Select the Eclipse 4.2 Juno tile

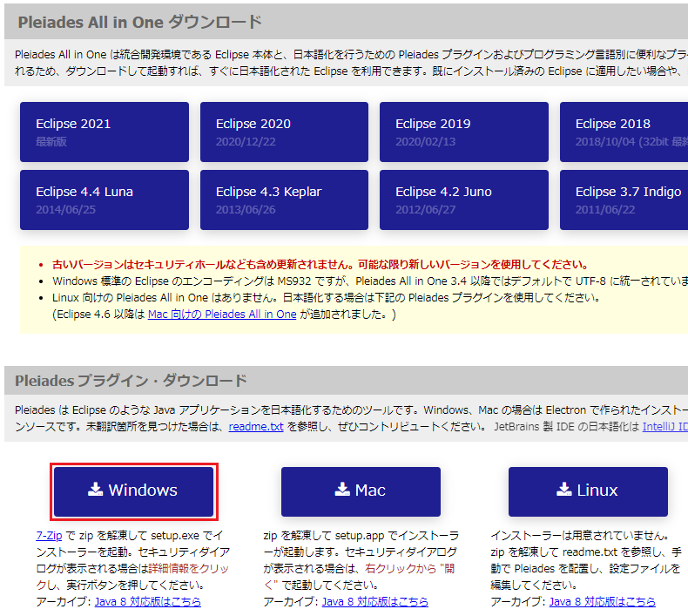464,200
